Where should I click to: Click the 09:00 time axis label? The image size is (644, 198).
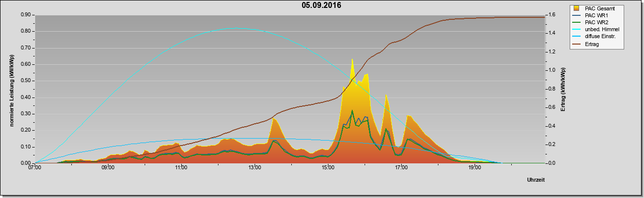[108, 168]
